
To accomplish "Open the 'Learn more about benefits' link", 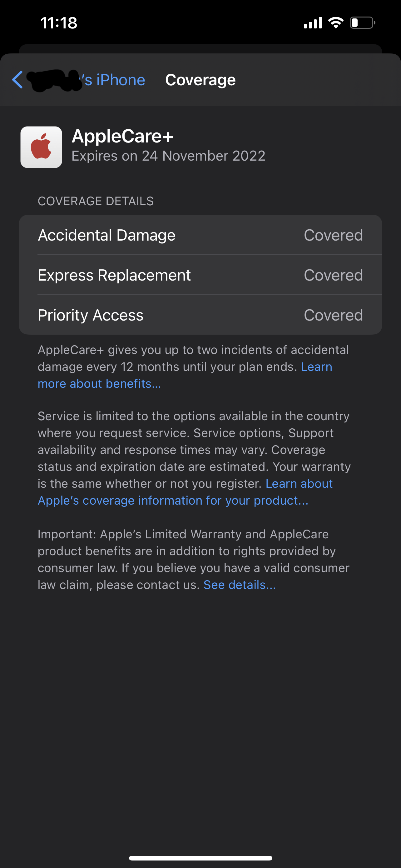I will [99, 384].
